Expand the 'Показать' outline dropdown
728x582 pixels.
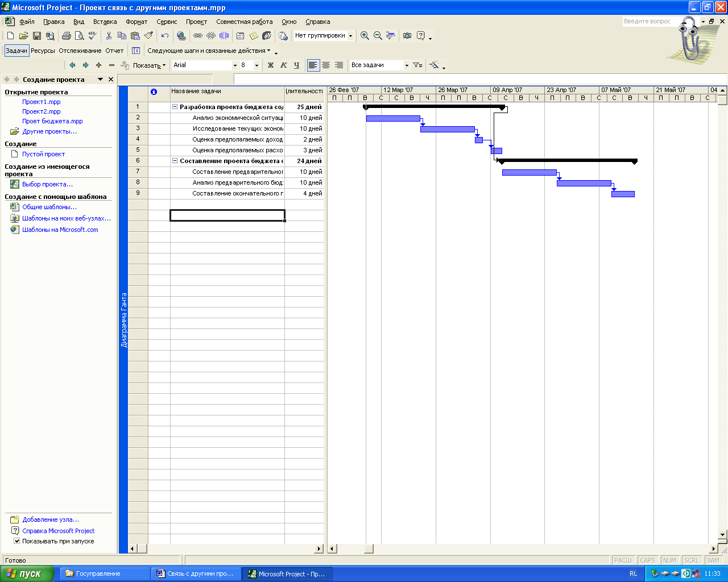point(150,65)
